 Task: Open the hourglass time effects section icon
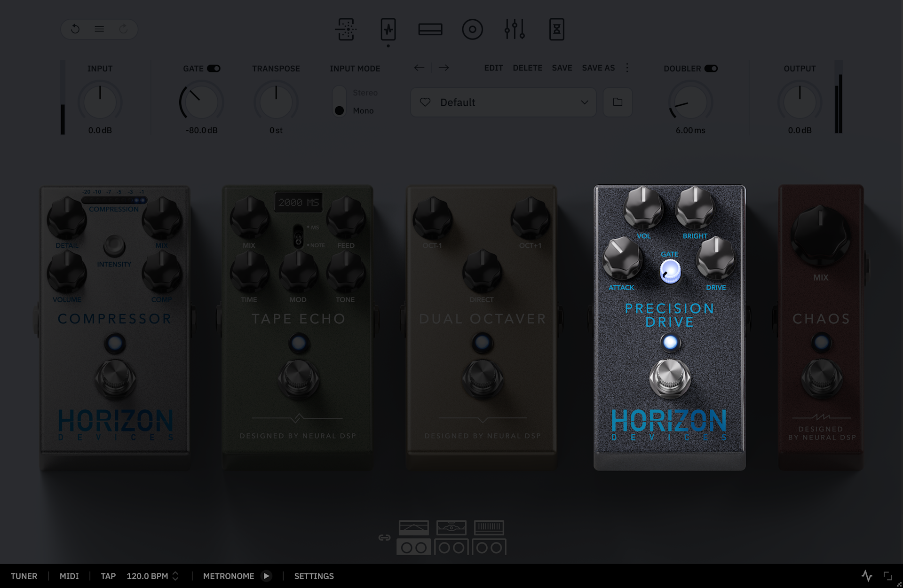click(557, 29)
